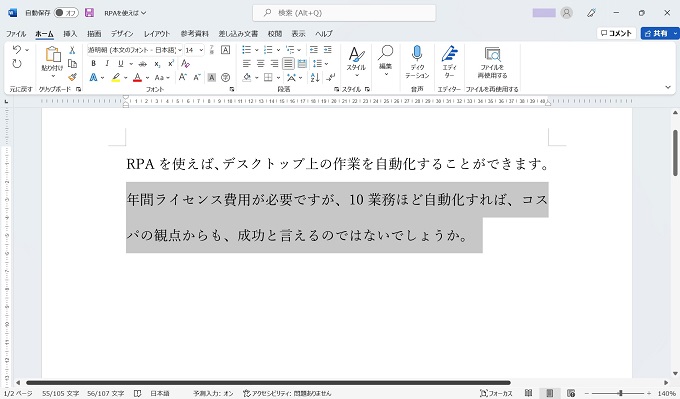The image size is (680, 399).
Task: Click the フォーカス mode button
Action: click(496, 393)
